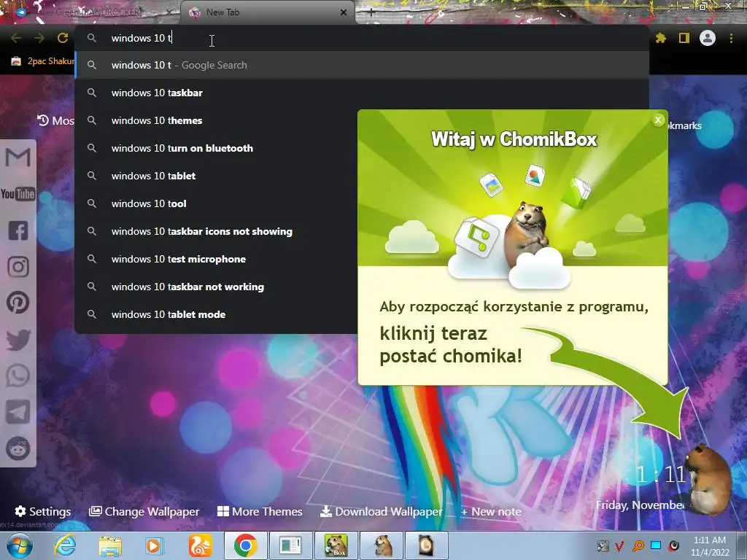Click the orange magnifier tray icon
Screen dimensions: 747x560
pyautogui.click(x=638, y=545)
